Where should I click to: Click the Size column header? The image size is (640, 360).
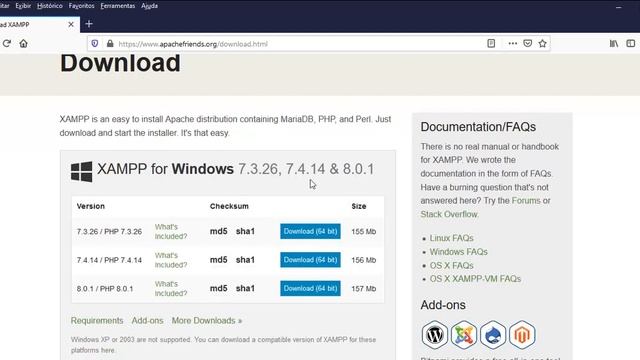pyautogui.click(x=359, y=206)
